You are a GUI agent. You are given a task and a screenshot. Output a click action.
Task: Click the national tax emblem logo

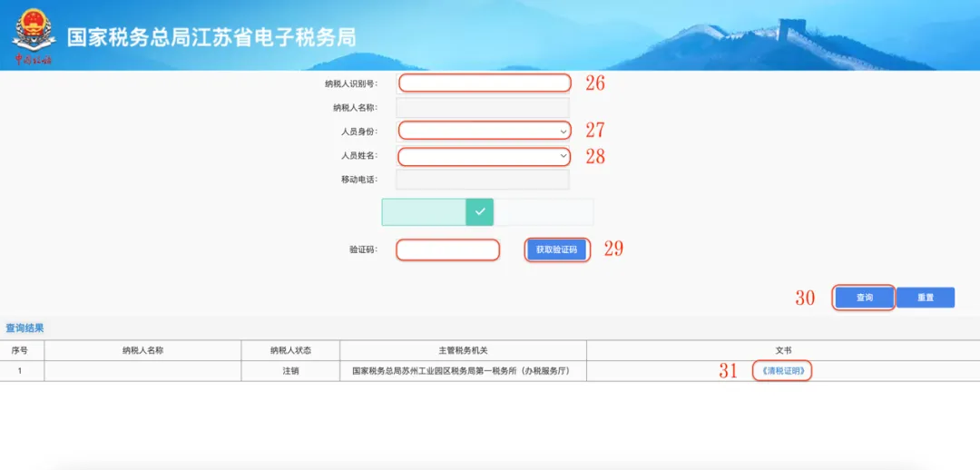click(x=34, y=36)
